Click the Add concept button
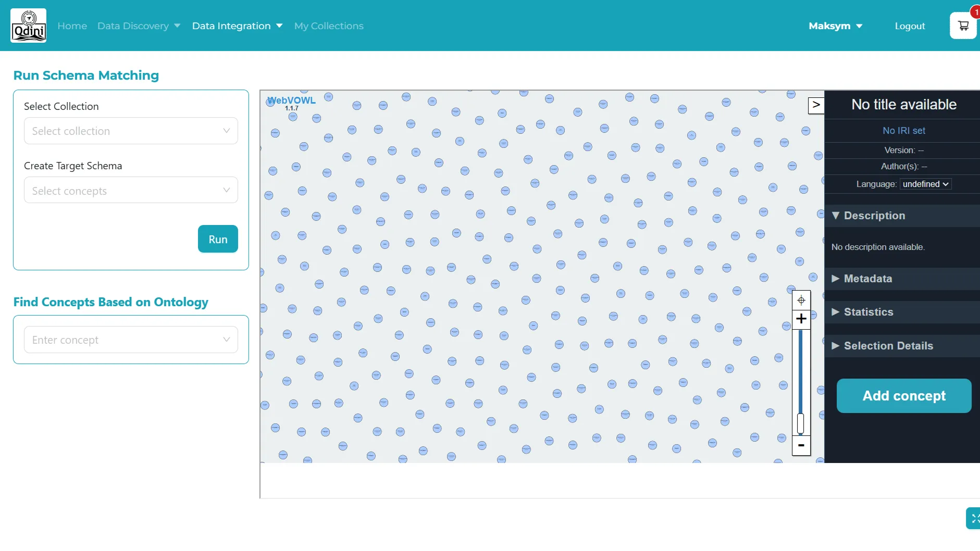The width and height of the screenshot is (980, 551). pyautogui.click(x=903, y=396)
